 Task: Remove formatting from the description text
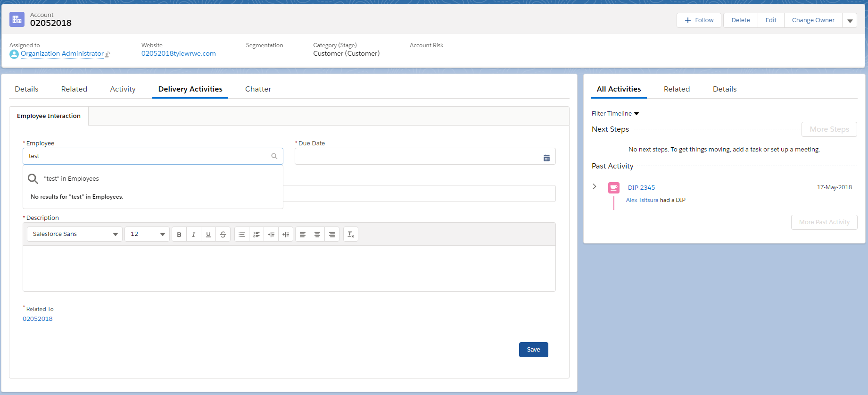click(x=351, y=235)
